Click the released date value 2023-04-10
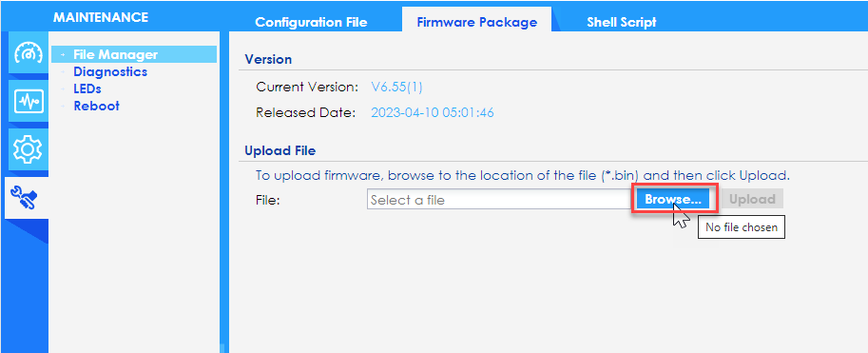This screenshot has height=353, width=868. point(433,113)
